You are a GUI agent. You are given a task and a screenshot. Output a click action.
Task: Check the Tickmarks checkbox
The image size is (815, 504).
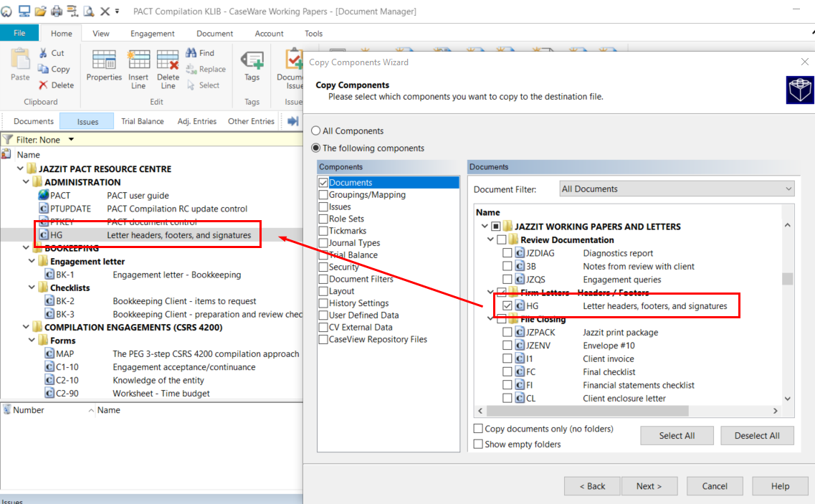323,230
